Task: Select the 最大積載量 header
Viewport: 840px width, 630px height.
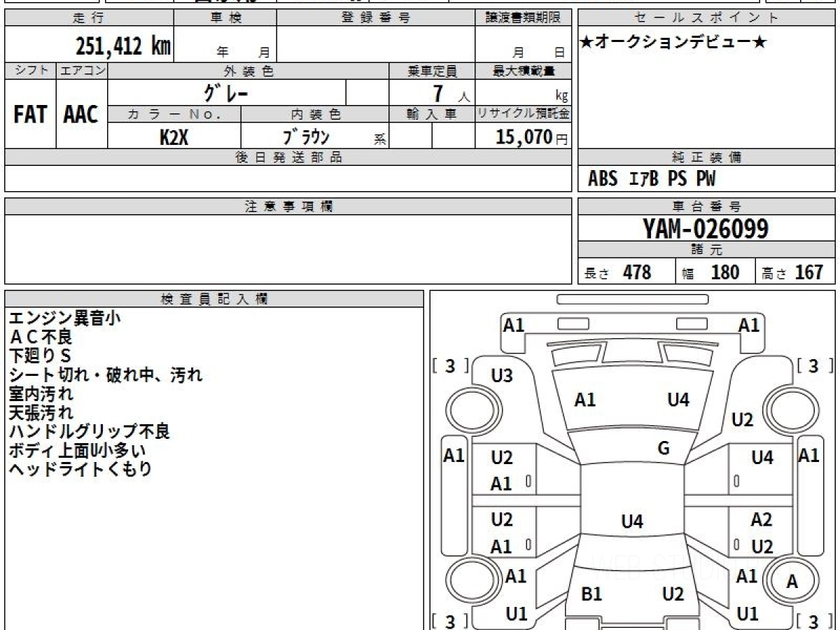Action: click(x=524, y=71)
